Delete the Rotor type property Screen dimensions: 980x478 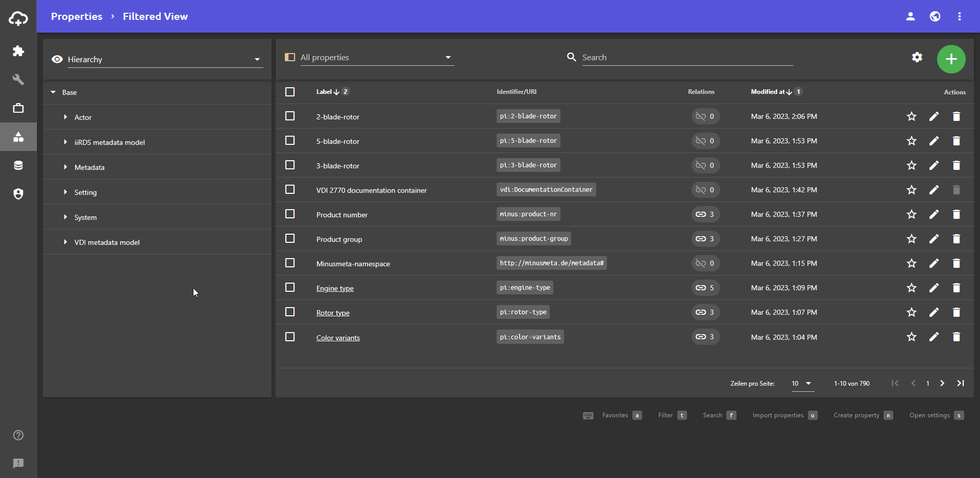(x=957, y=312)
